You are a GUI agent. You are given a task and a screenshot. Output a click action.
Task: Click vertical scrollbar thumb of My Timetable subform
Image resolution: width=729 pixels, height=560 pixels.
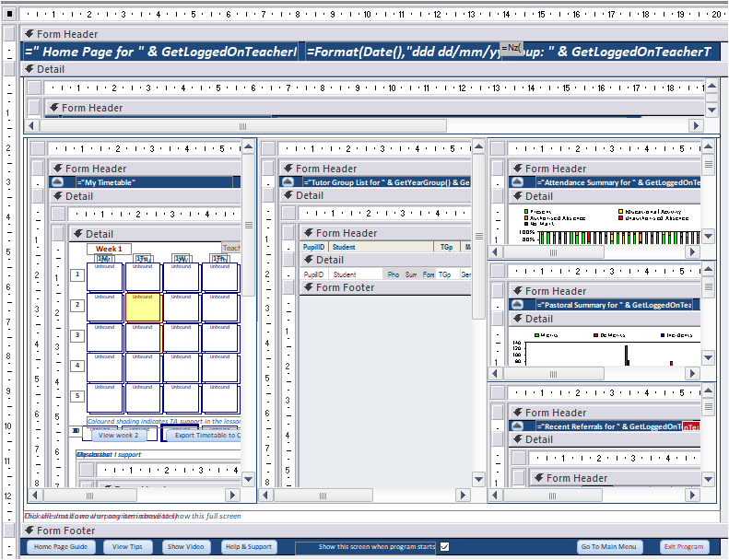[249, 225]
